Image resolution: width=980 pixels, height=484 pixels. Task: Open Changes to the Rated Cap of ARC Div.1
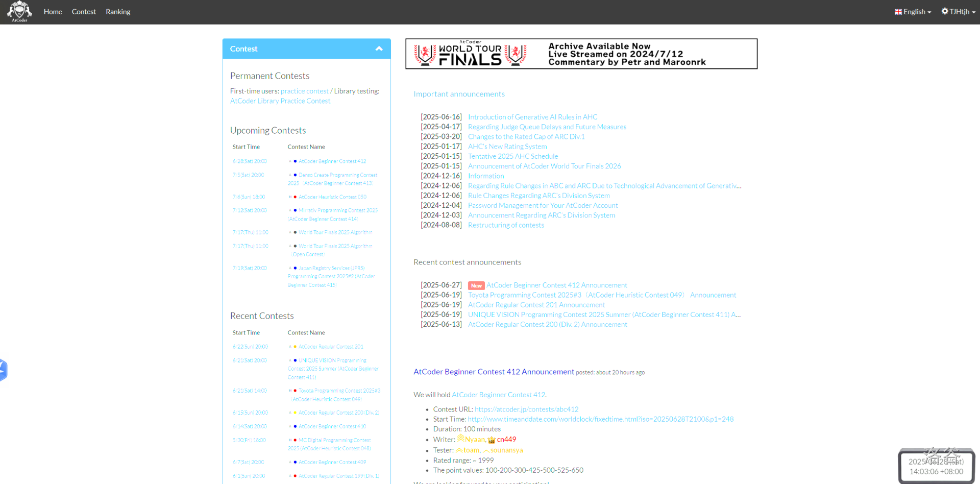(526, 136)
